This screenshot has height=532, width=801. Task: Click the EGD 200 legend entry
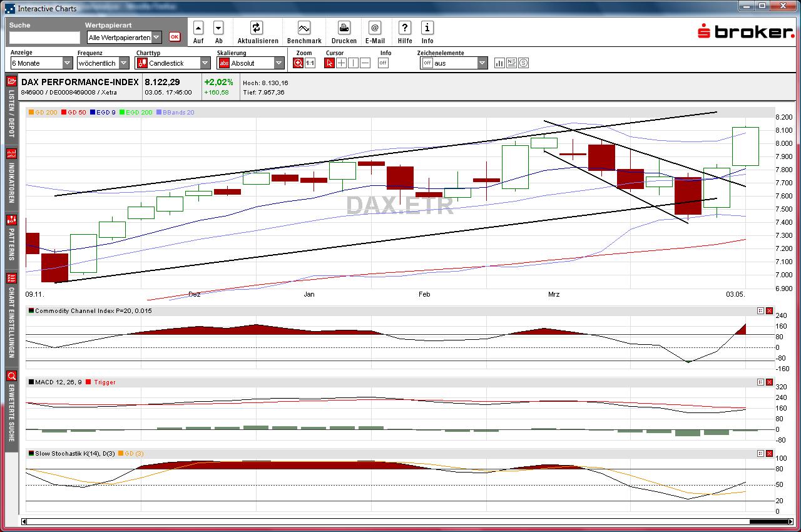pos(136,113)
